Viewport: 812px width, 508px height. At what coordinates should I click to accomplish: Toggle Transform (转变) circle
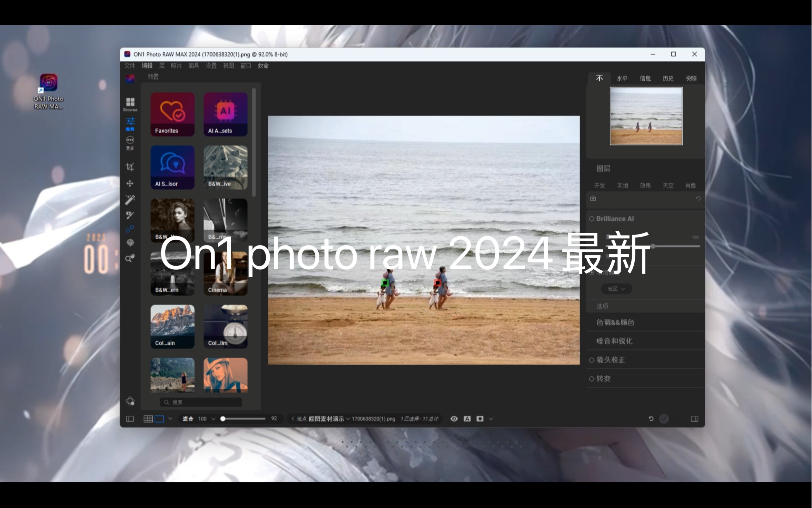pos(592,379)
